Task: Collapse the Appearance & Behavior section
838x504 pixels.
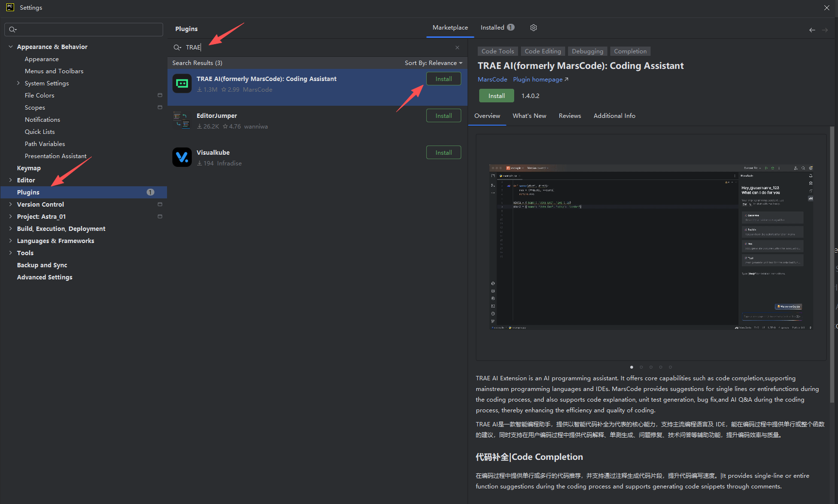Action: point(11,47)
